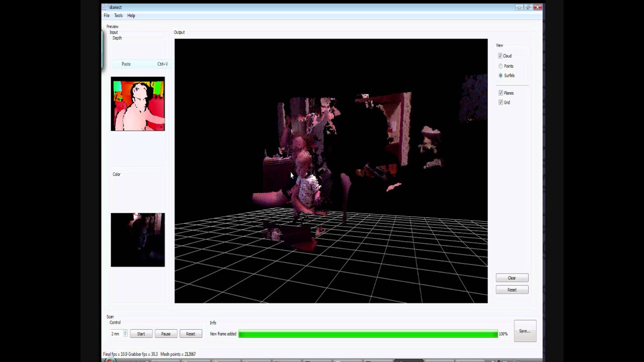This screenshot has height=362, width=644.
Task: Click the Save... button
Action: point(525,331)
